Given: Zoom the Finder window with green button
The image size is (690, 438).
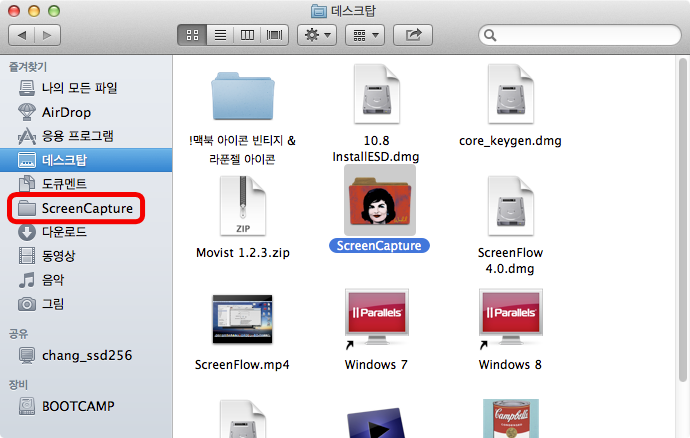Looking at the screenshot, I should pos(54,11).
